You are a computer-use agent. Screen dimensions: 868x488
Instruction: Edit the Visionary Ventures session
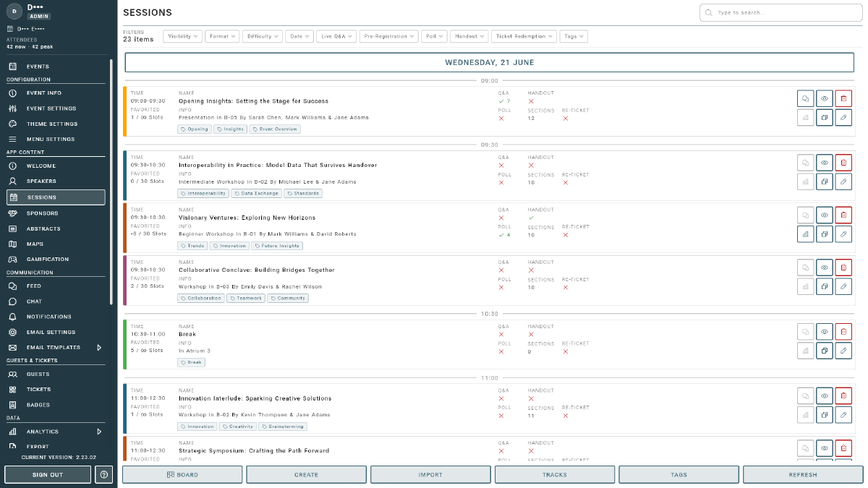pos(843,234)
